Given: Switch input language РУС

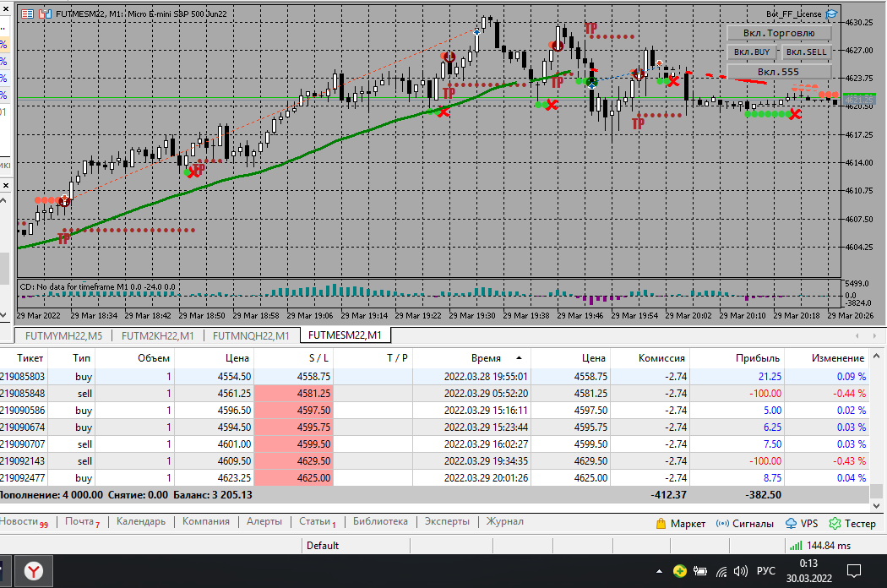Looking at the screenshot, I should (x=766, y=571).
